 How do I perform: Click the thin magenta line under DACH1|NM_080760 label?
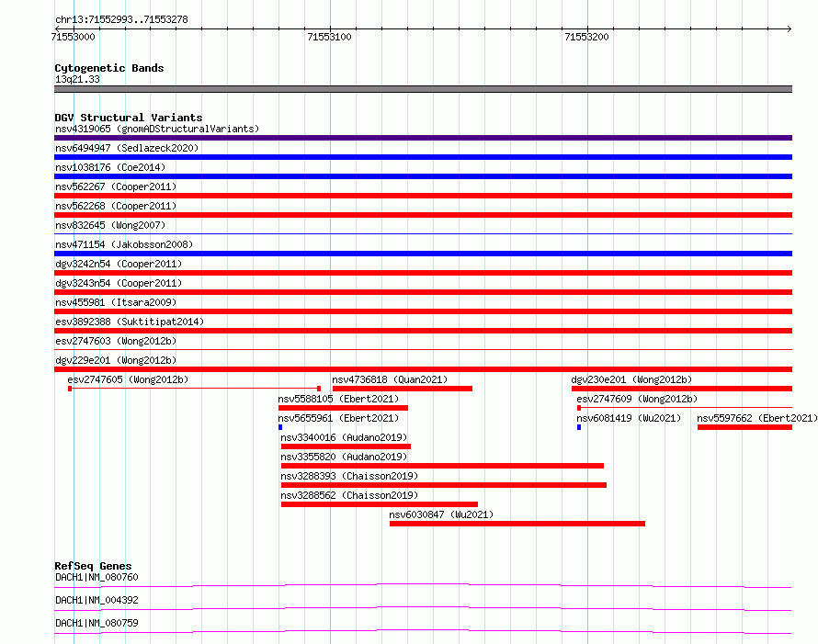click(x=423, y=585)
